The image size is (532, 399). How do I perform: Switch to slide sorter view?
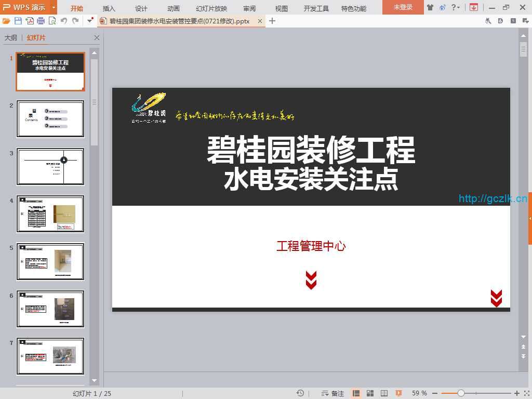click(x=370, y=393)
